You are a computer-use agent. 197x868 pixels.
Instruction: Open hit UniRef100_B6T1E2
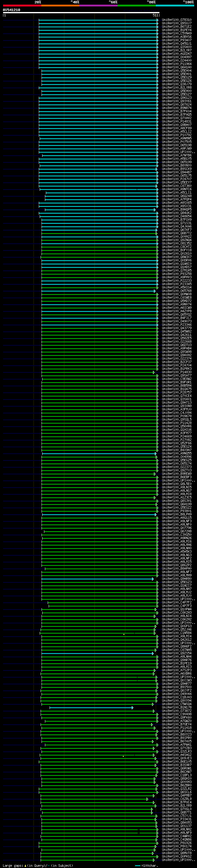[x=177, y=26]
